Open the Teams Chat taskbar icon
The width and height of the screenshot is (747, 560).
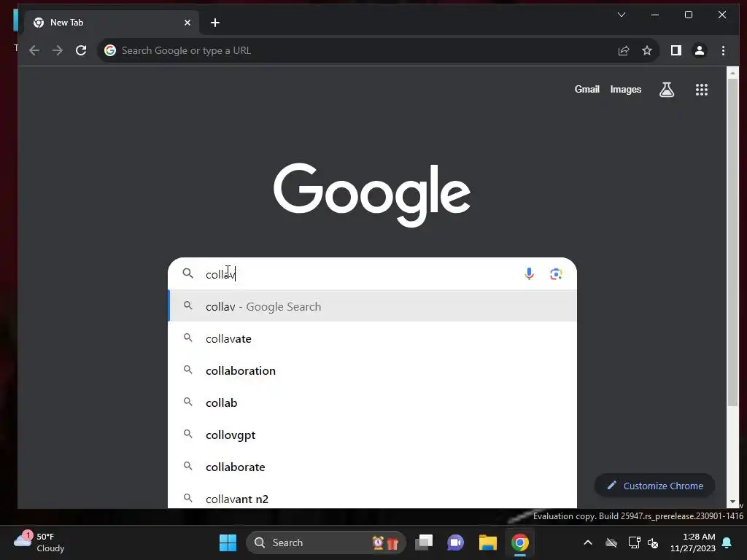pos(455,542)
